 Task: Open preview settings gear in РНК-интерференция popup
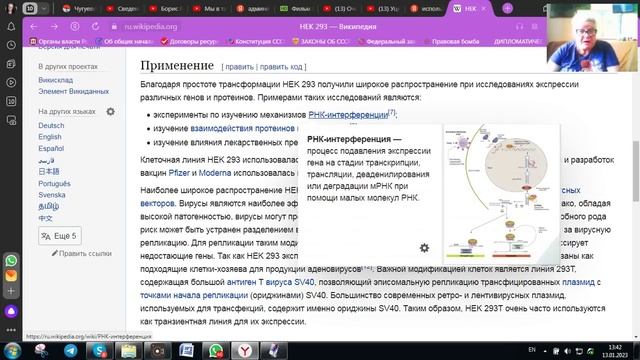pos(424,248)
